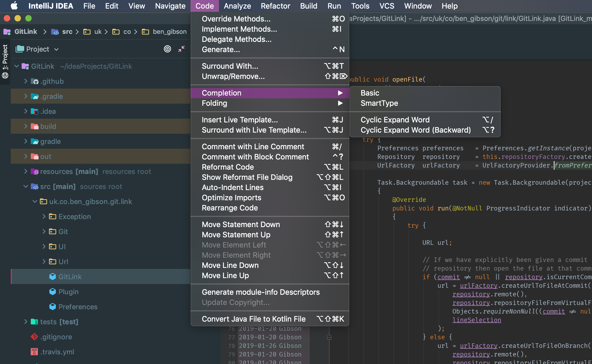Collapse all nodes with the collapse-all arrows icon
The image size is (592, 364).
(x=181, y=49)
